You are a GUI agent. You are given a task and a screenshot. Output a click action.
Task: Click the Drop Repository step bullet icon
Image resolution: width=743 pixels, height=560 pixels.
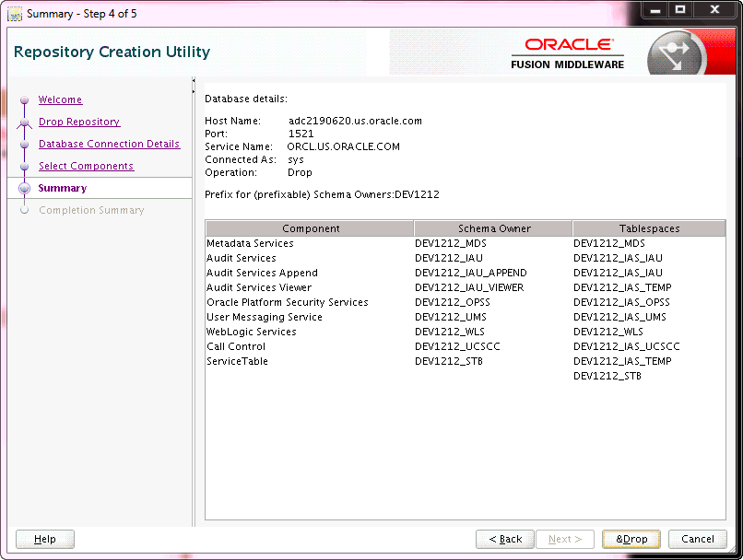pyautogui.click(x=25, y=122)
